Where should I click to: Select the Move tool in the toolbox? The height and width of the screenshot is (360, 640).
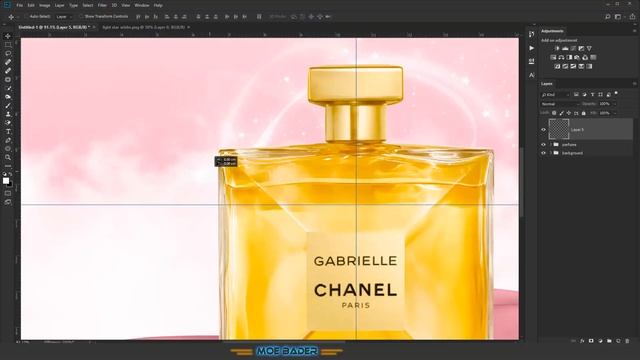[x=8, y=36]
